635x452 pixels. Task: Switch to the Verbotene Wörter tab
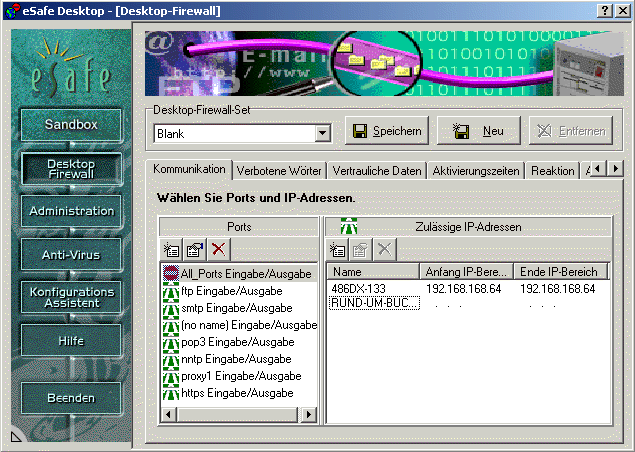pyautogui.click(x=279, y=171)
